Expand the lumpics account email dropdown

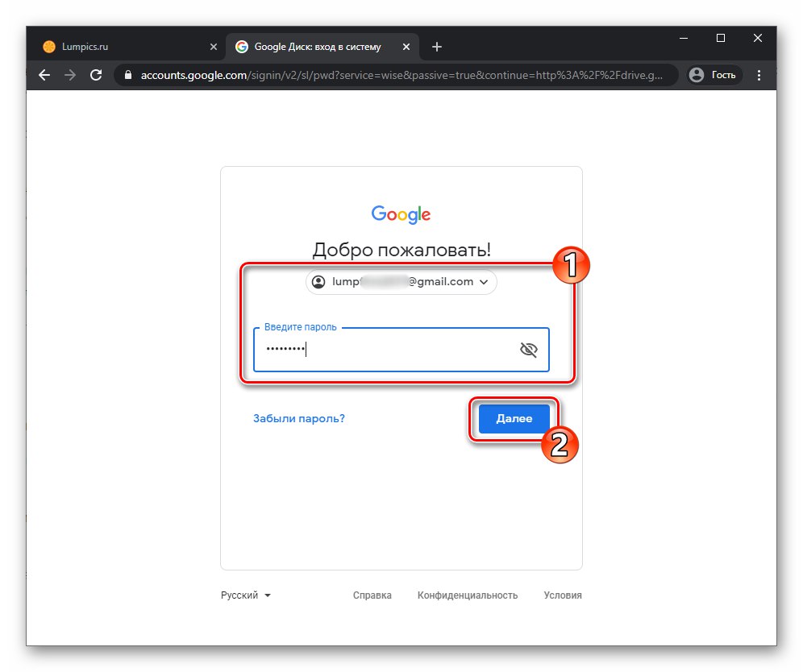(485, 282)
